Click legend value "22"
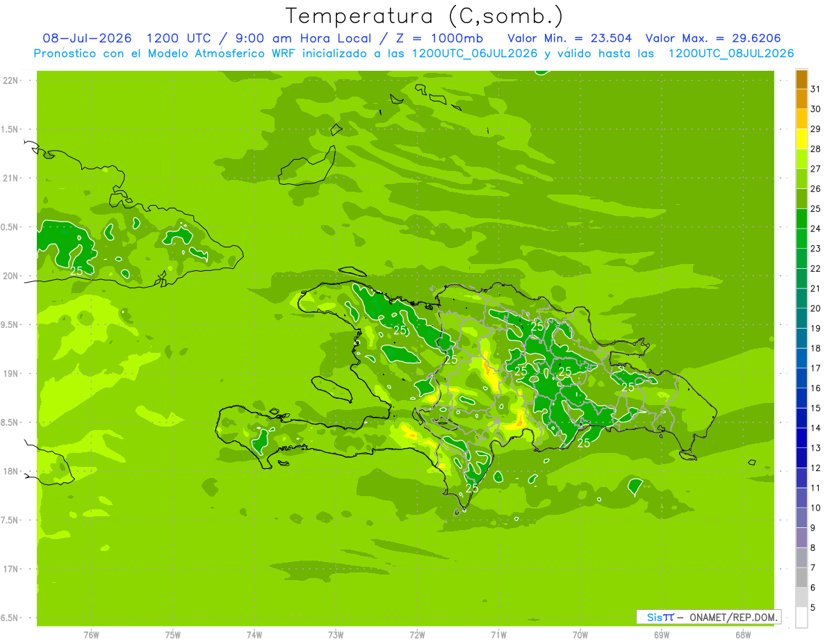Screen dimensions: 834x644 816,268
